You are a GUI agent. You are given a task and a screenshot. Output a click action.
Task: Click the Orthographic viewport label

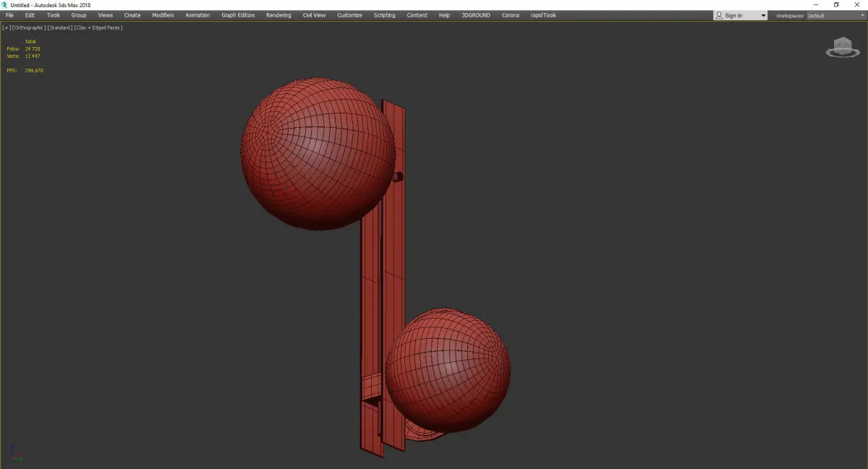29,27
